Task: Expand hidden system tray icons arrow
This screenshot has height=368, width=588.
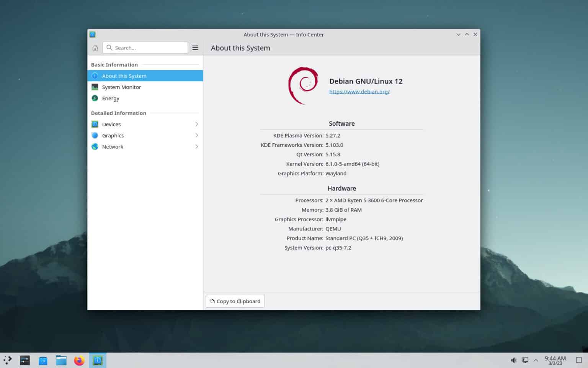Action: pos(536,360)
